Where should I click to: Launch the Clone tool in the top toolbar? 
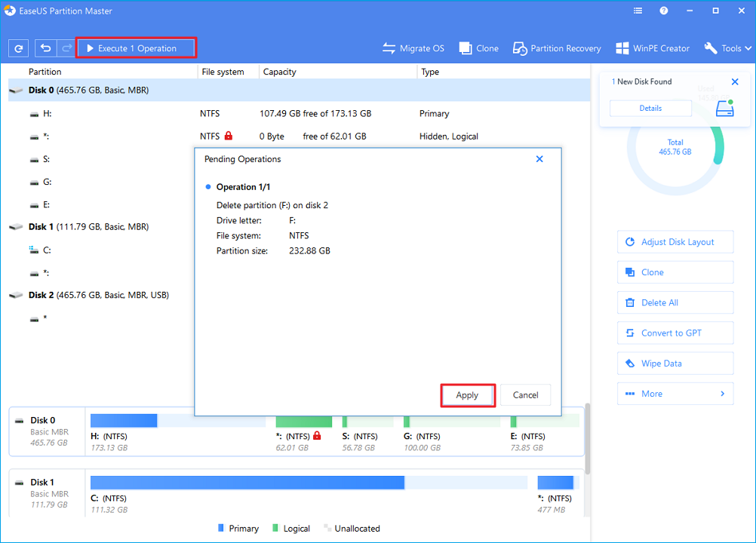click(478, 48)
